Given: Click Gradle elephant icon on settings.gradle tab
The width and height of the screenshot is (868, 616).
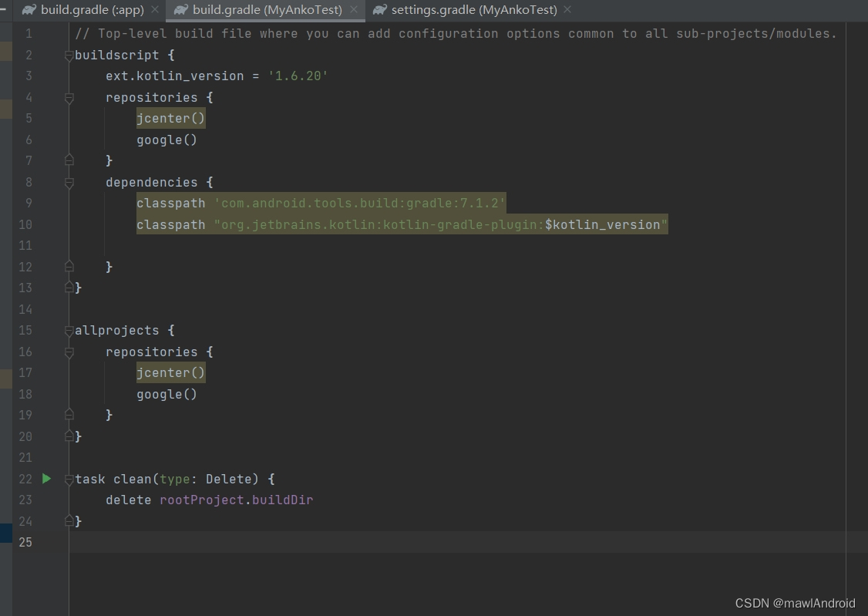Looking at the screenshot, I should [x=380, y=10].
